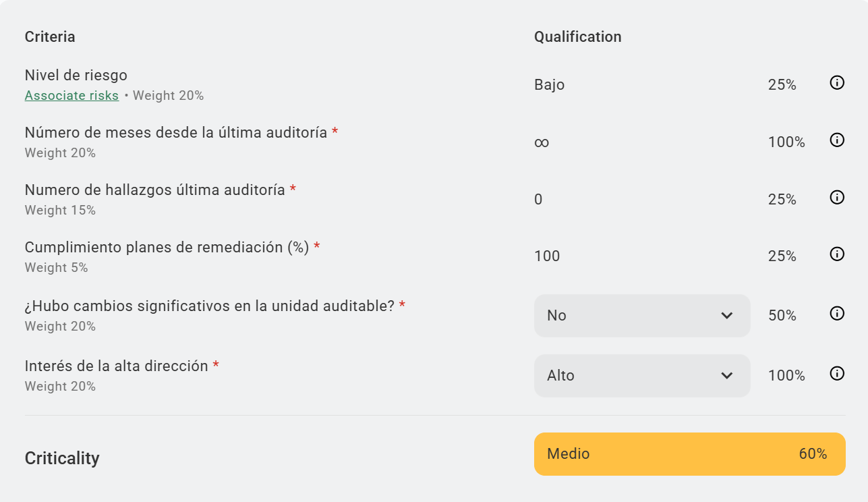
Task: Click the Criticality heading label
Action: (62, 459)
